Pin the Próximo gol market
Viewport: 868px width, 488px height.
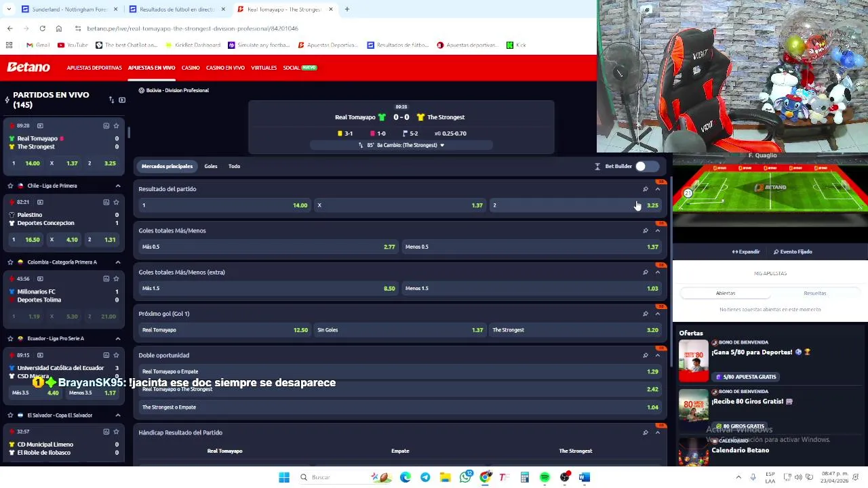[x=646, y=314]
